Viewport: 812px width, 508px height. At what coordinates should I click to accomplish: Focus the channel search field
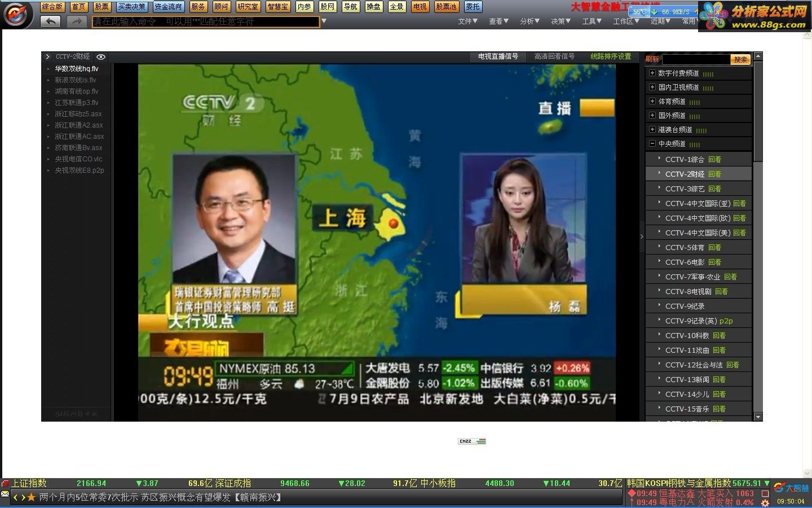click(696, 59)
